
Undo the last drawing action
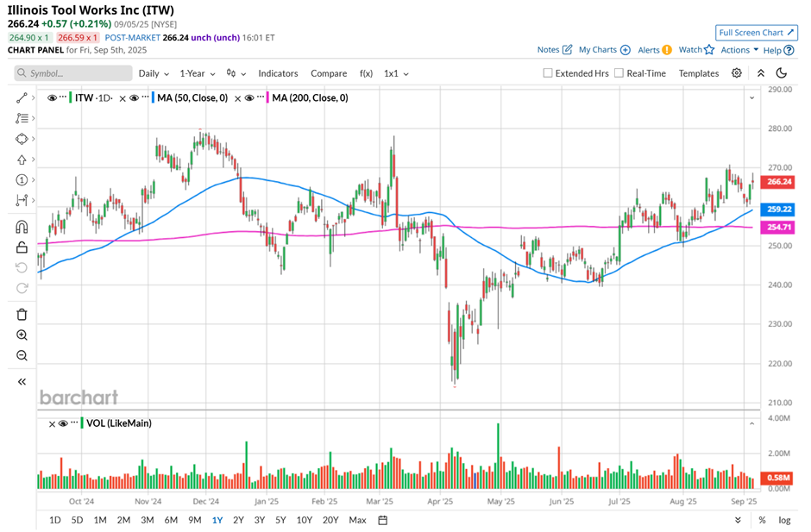pyautogui.click(x=22, y=267)
